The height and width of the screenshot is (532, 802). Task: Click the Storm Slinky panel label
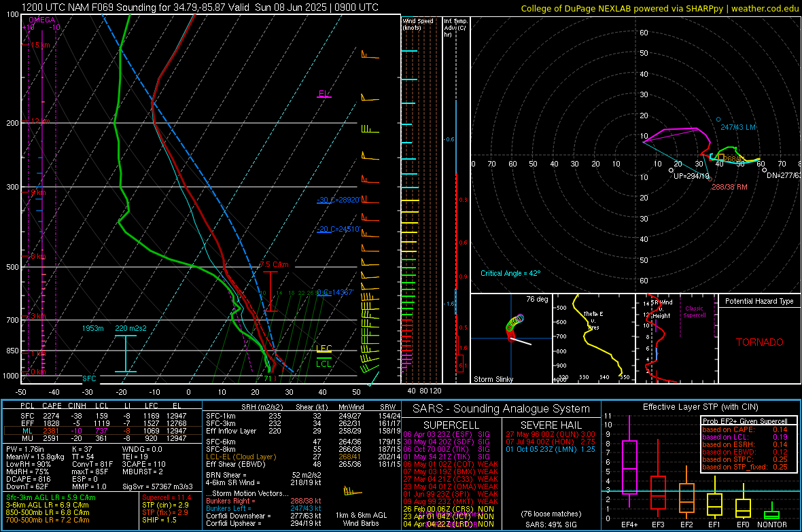coord(493,379)
